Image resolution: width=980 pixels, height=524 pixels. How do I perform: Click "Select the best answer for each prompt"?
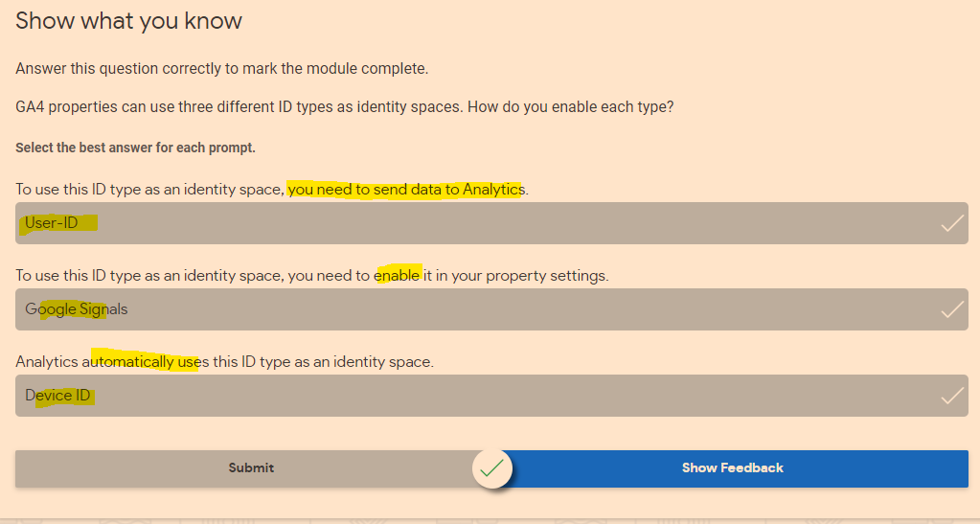tap(135, 148)
